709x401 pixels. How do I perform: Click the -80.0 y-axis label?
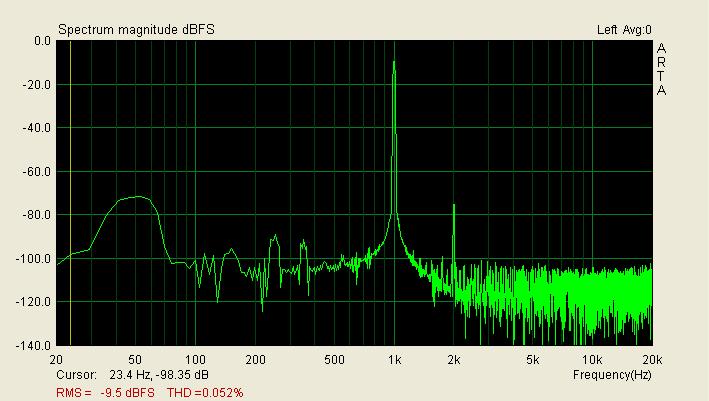click(37, 215)
